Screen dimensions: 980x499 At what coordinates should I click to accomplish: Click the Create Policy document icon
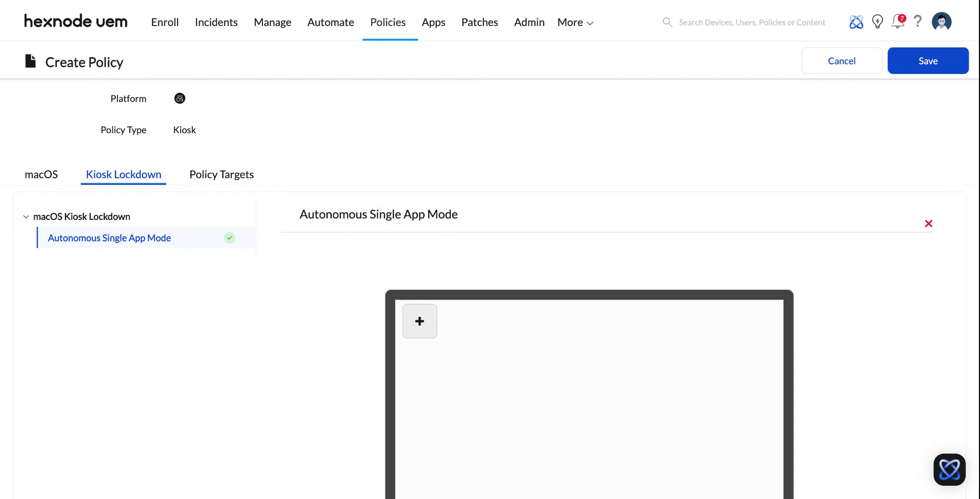coord(30,61)
